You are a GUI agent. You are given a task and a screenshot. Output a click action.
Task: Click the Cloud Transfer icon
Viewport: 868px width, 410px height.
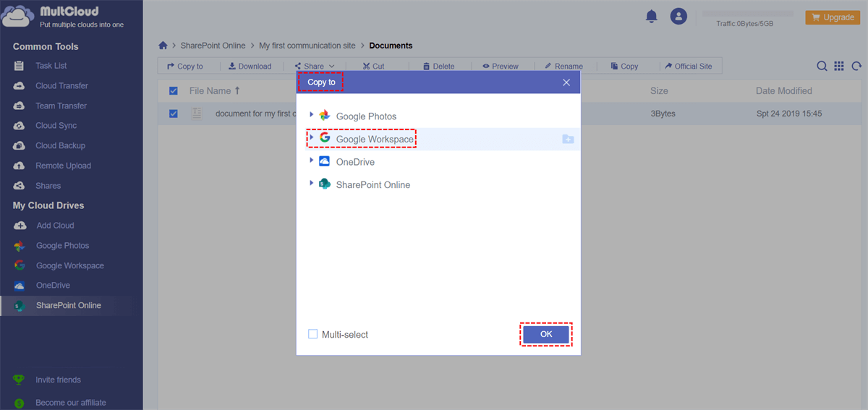pyautogui.click(x=20, y=85)
